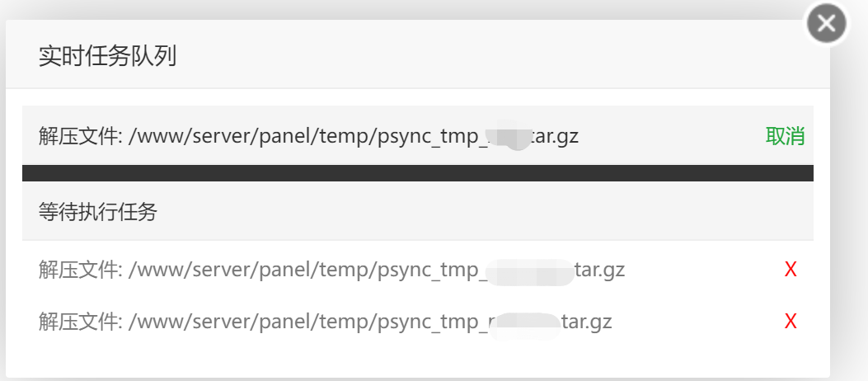
Task: Click the 实时任务队列 dialog title
Action: tap(107, 56)
